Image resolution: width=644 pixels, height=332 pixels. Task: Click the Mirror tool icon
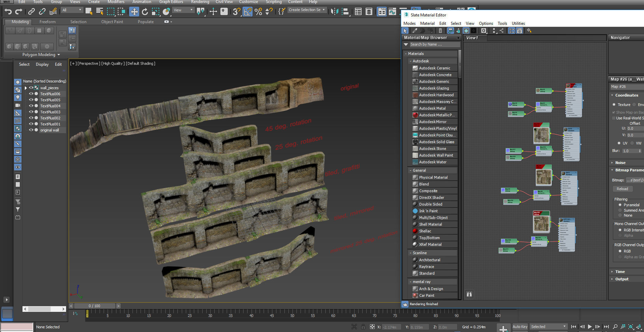334,12
